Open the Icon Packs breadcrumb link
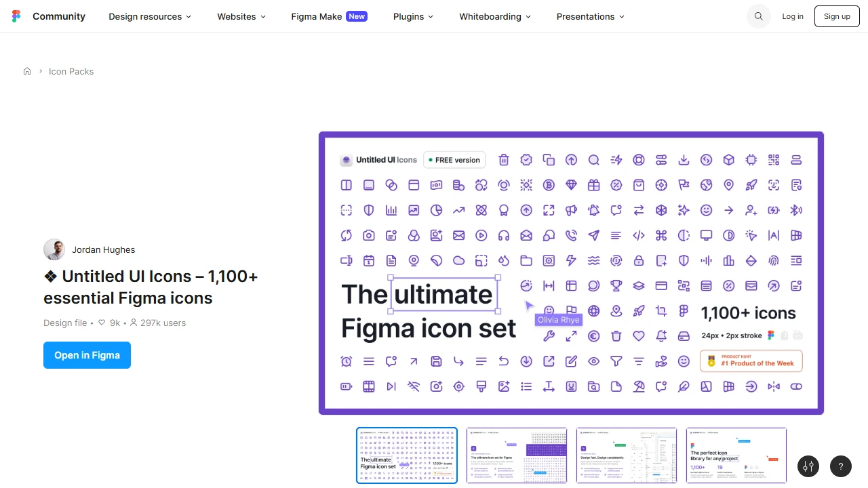Image resolution: width=868 pixels, height=488 pixels. click(x=71, y=71)
